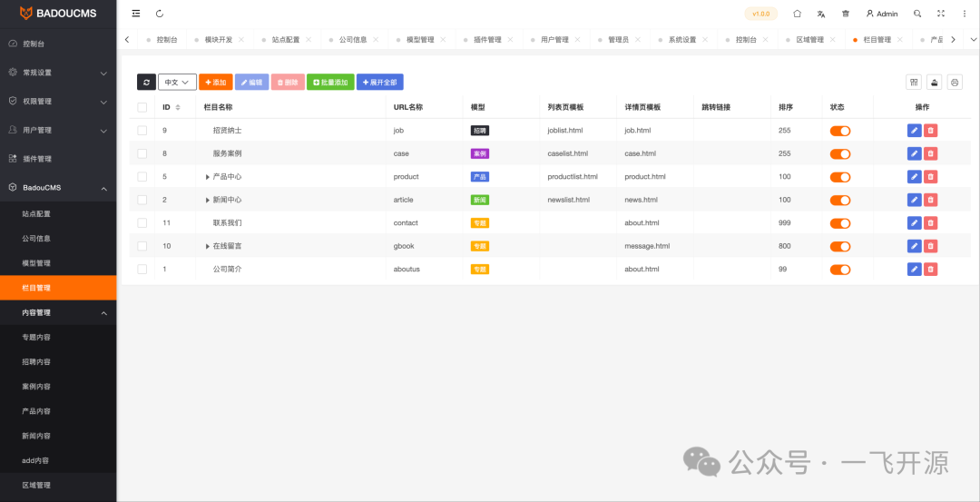This screenshot has height=502, width=980.
Task: Expand the 在线留言 tree row
Action: point(208,246)
